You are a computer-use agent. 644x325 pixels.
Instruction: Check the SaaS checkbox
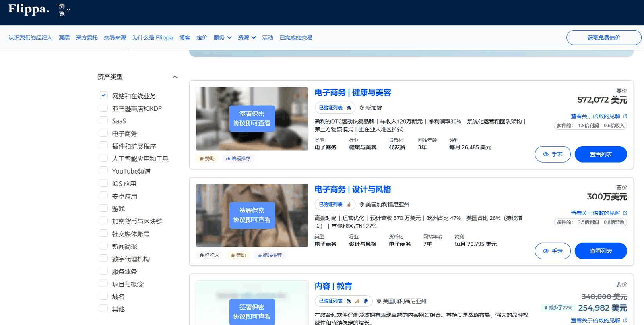[103, 120]
